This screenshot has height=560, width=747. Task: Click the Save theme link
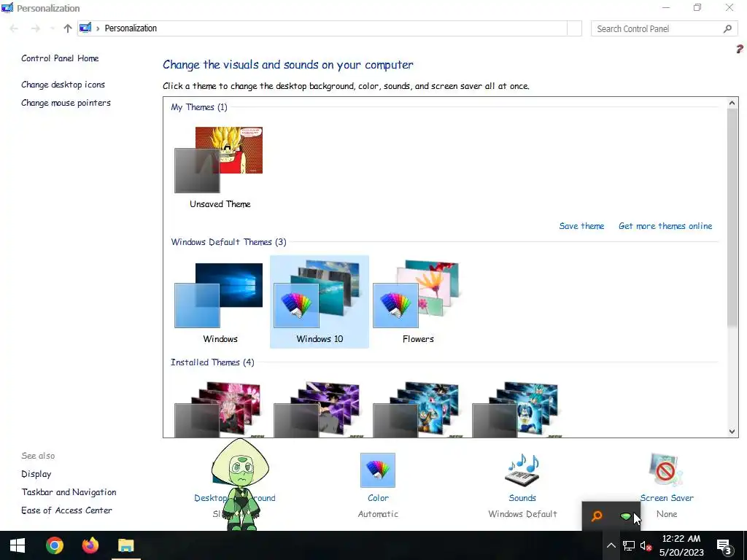click(x=581, y=226)
